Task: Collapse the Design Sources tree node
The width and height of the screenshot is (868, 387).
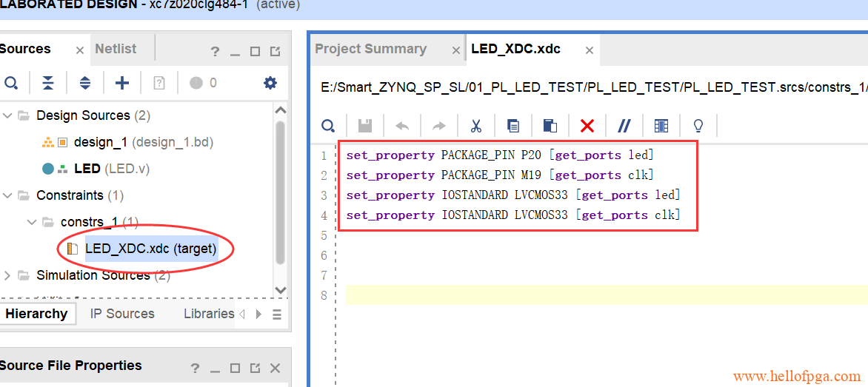Action: coord(7,115)
